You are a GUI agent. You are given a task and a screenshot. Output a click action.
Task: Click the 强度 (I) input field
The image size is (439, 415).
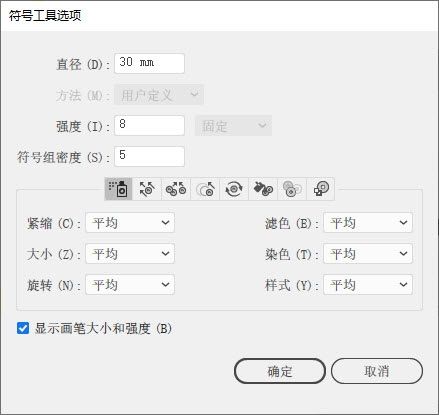(149, 125)
